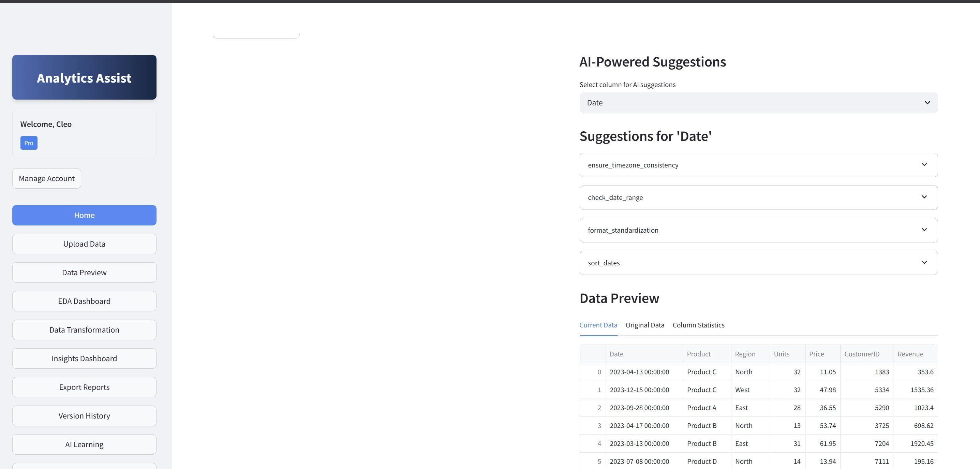
Task: Click Manage Account button
Action: point(46,178)
